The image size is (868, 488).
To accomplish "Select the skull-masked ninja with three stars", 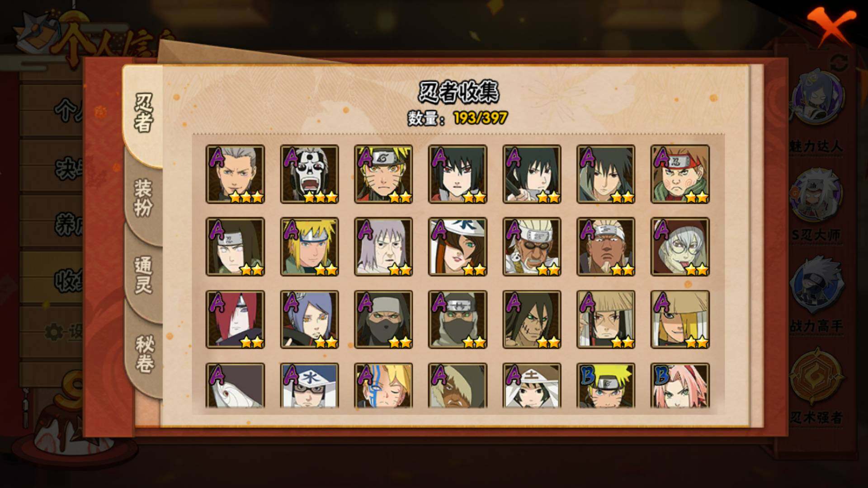I will (309, 174).
